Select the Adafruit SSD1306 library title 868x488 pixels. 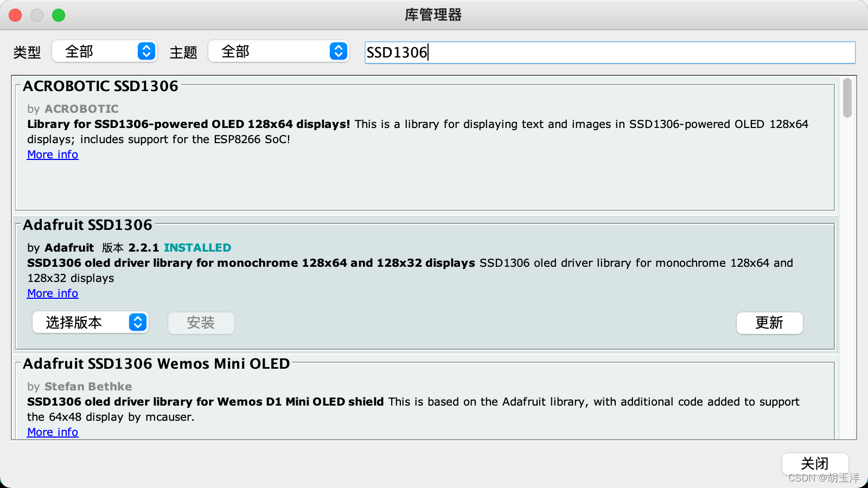pos(87,225)
